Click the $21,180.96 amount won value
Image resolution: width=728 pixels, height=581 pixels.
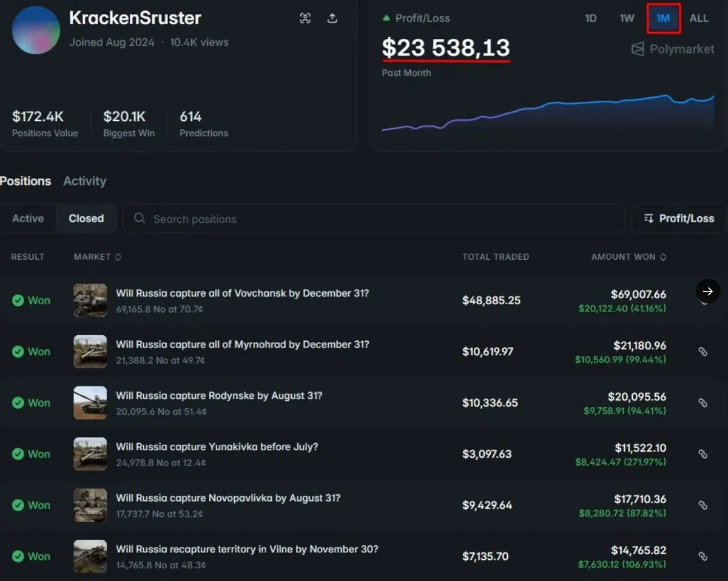pos(639,345)
